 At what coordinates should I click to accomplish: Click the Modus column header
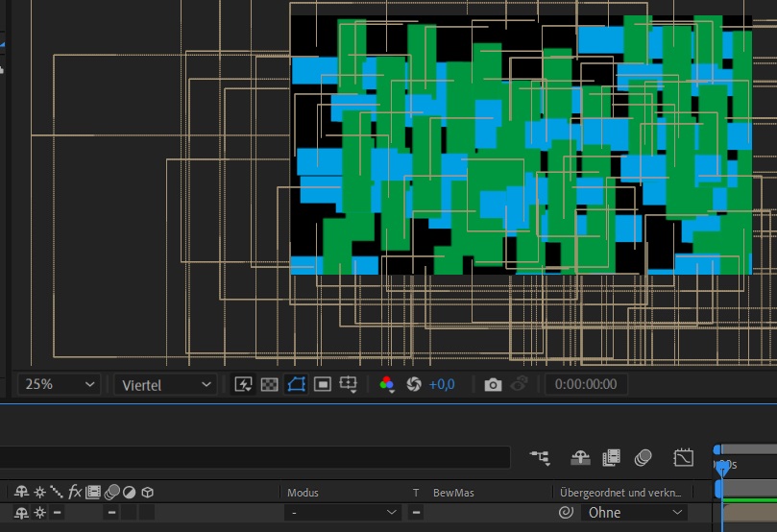point(303,493)
